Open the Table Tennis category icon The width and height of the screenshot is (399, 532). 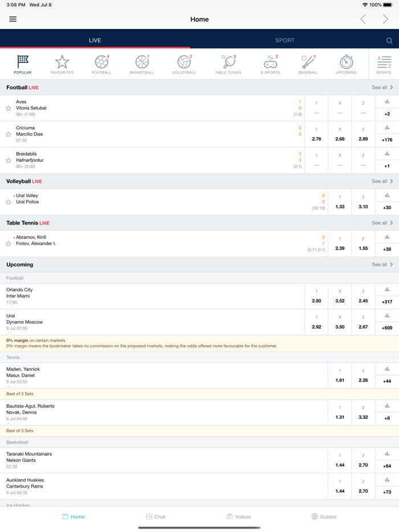[x=228, y=64]
